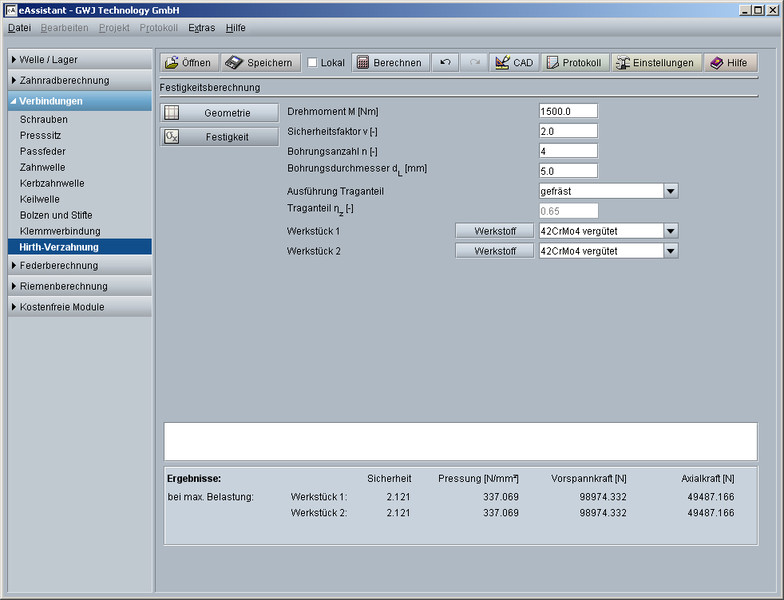Open Werkstück 2 material dropdown
This screenshot has height=600, width=784.
click(671, 251)
